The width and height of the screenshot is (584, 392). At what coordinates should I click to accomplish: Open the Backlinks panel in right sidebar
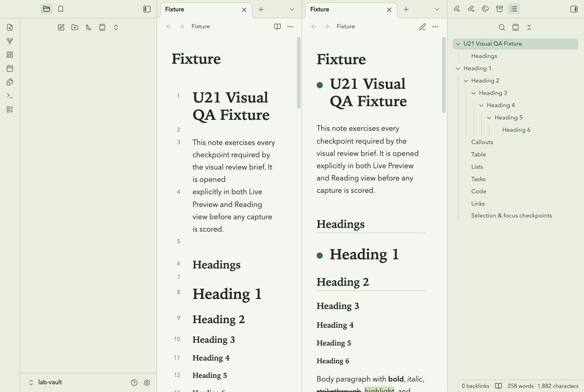pos(457,9)
